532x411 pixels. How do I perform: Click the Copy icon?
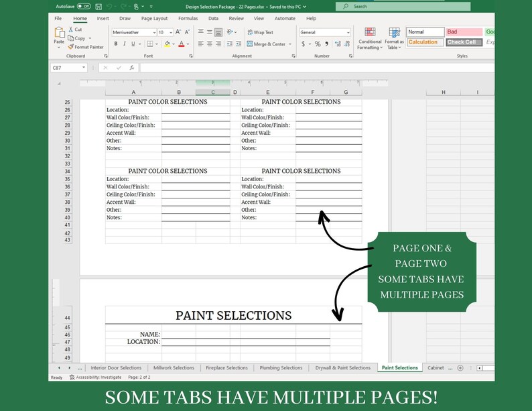[70, 38]
